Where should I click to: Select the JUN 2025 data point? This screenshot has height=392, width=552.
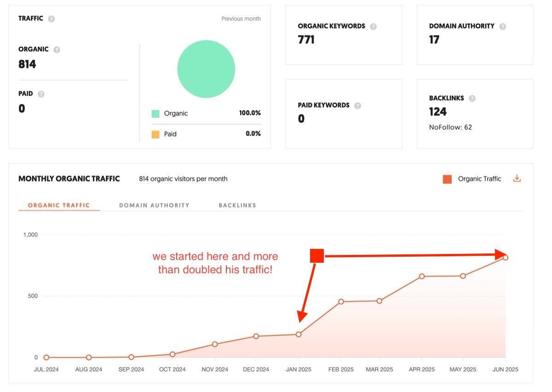(505, 258)
